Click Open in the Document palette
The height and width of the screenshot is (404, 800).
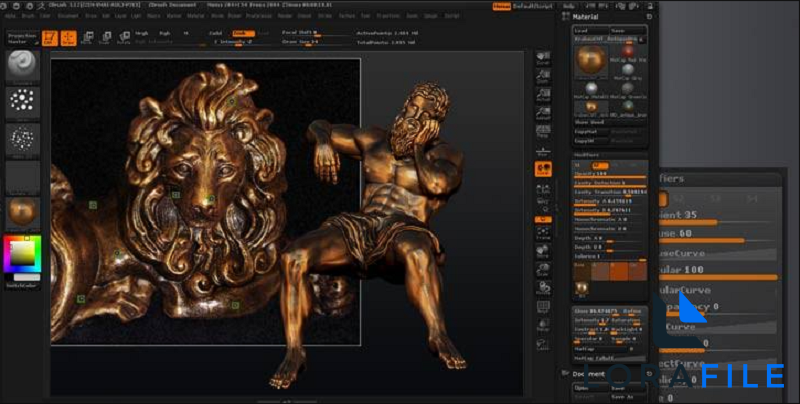[591, 388]
